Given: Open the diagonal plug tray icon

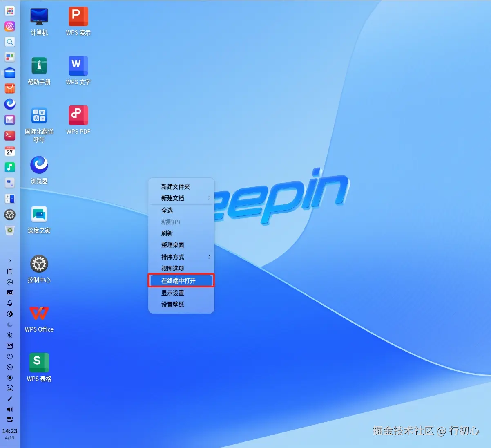Looking at the screenshot, I should (10, 399).
